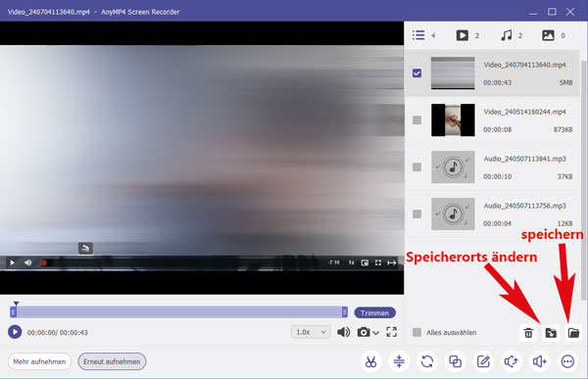The width and height of the screenshot is (588, 379).
Task: Check Audio_240507113841.mp3 checkbox
Action: coord(417,166)
